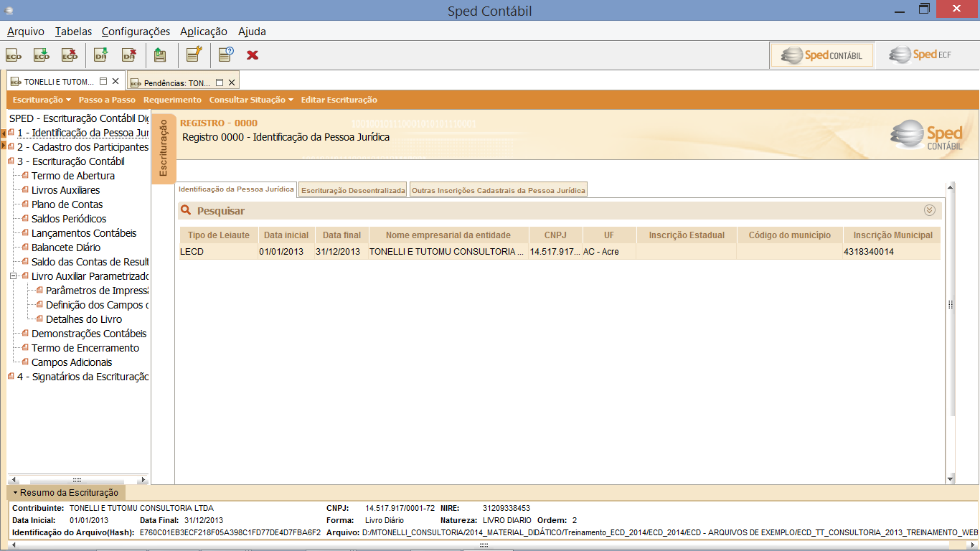Click the AC - Acre cell
Image resolution: width=980 pixels, height=551 pixels.
608,252
